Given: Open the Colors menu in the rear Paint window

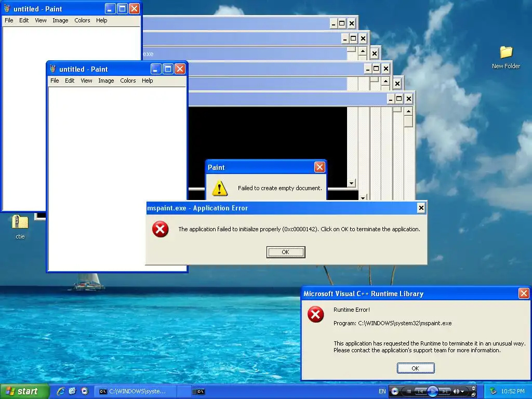Looking at the screenshot, I should tap(82, 20).
